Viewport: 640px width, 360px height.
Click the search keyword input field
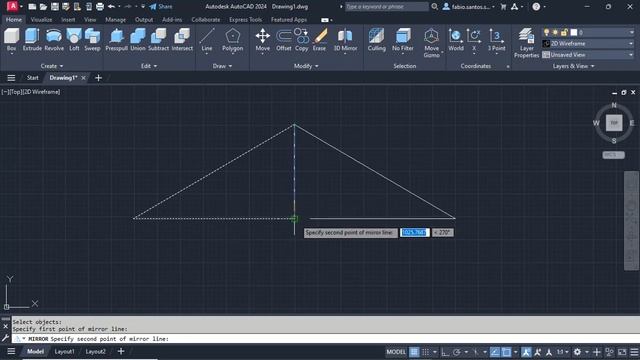[x=387, y=7]
